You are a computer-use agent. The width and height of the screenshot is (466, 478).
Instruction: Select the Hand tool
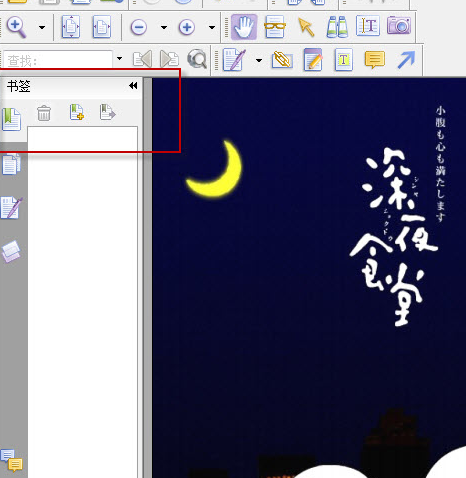244,26
